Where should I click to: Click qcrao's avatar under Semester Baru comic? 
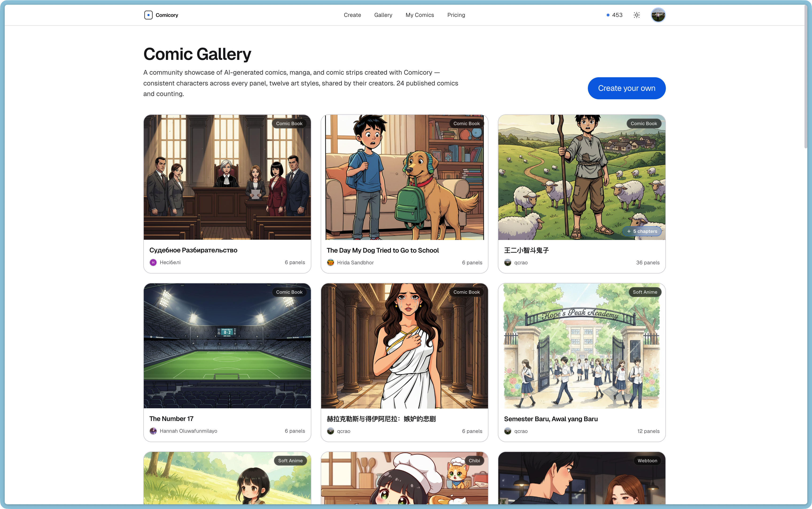pyautogui.click(x=507, y=431)
